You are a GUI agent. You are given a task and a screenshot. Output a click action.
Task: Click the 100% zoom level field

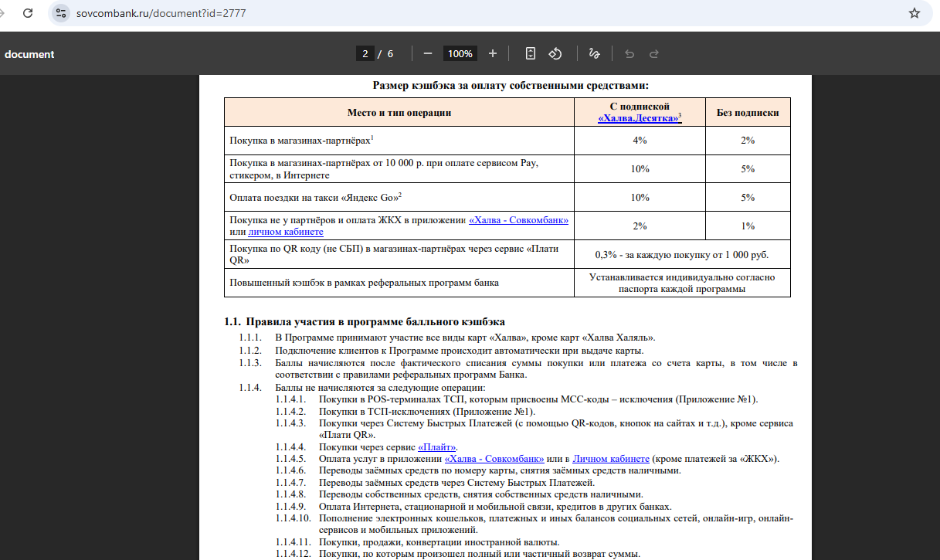coord(460,53)
